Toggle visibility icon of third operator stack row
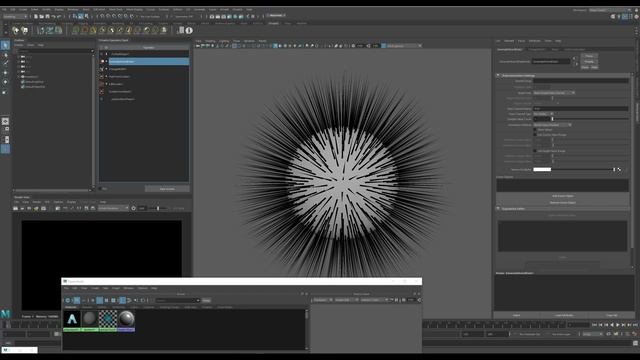This screenshot has height=360, width=640. click(102, 69)
